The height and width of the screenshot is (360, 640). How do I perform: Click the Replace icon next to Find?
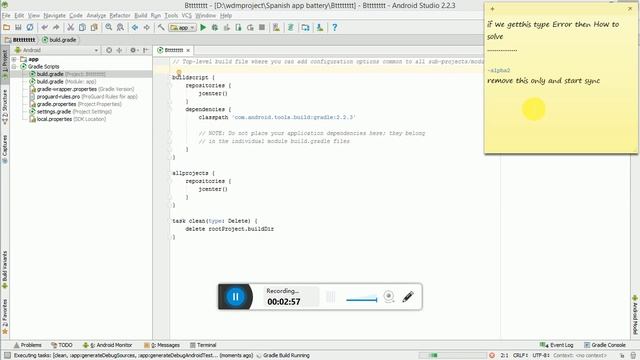point(120,27)
